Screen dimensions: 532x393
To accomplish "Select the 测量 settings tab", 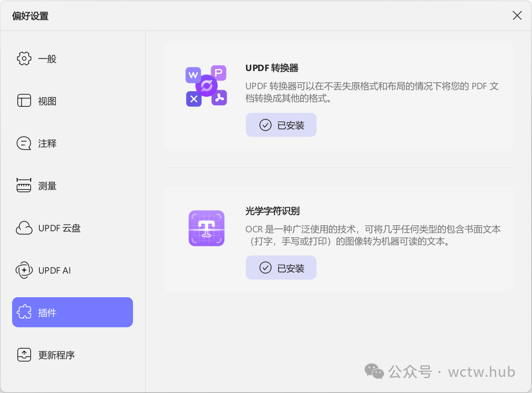I will 72,185.
